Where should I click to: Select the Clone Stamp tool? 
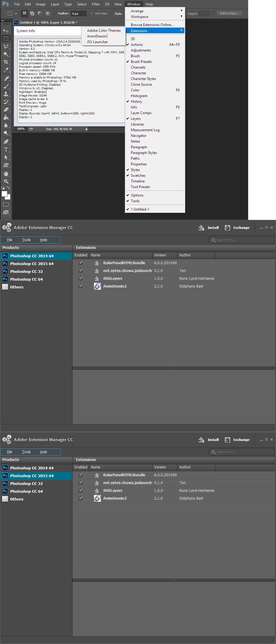6,94
